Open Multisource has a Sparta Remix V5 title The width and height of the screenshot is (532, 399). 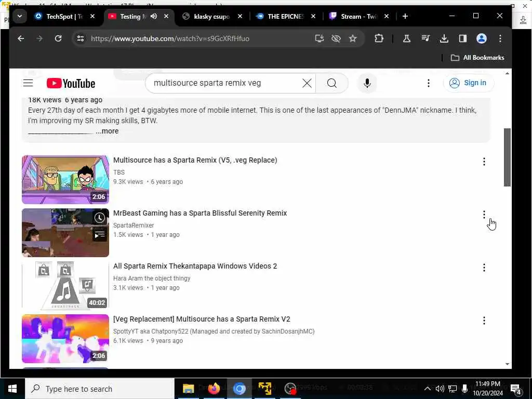(x=195, y=160)
